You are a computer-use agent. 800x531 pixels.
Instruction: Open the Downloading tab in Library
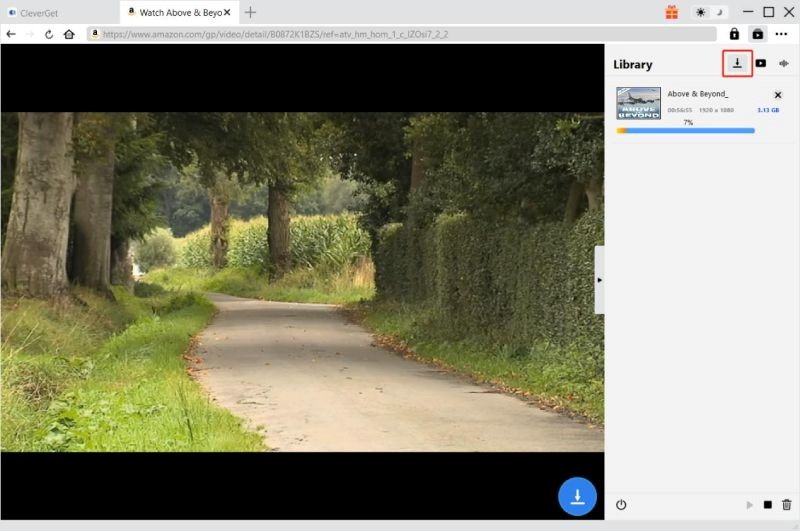coord(737,63)
